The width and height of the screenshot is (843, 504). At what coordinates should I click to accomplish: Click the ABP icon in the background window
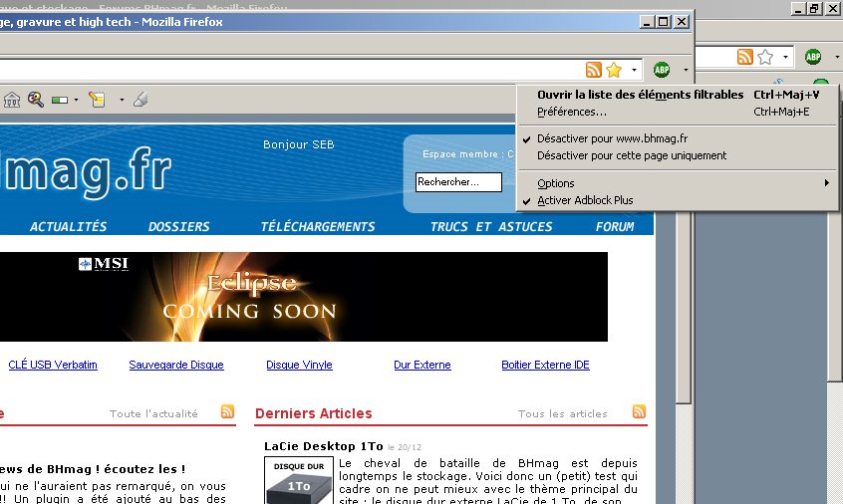(x=813, y=57)
